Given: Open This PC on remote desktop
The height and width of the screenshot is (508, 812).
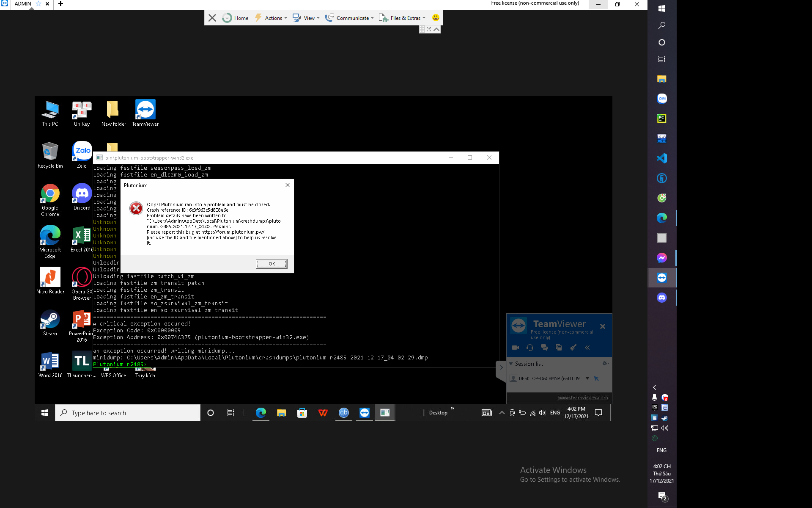Looking at the screenshot, I should 50,113.
